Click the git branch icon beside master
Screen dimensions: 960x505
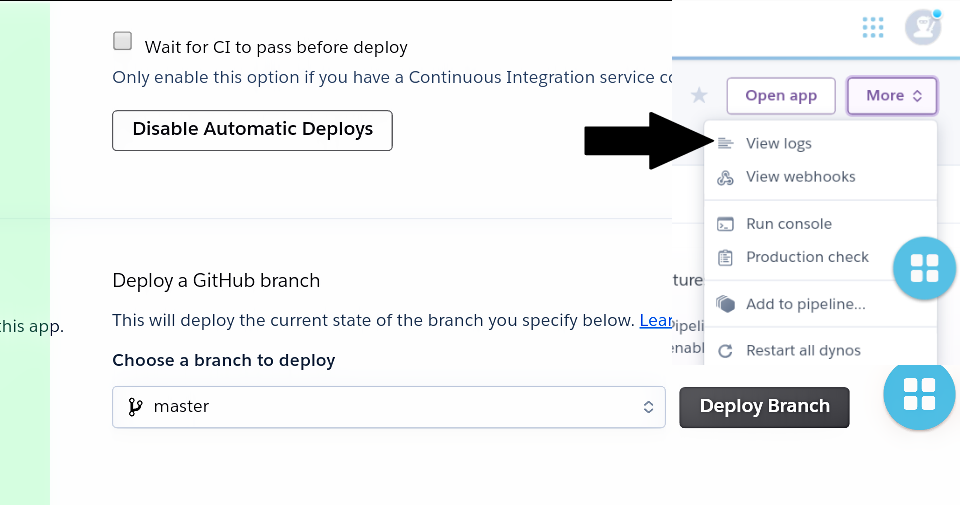pos(135,407)
